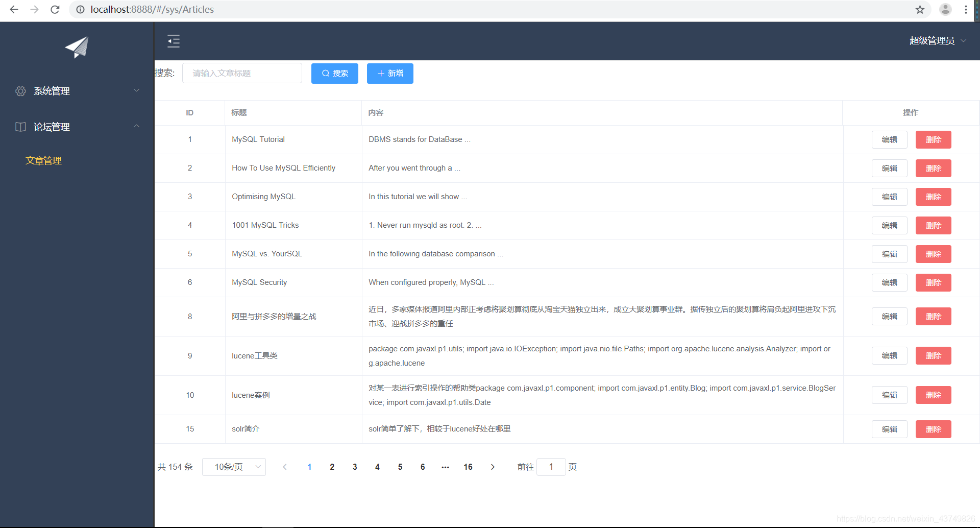
Task: Select the 文章管理 menu item
Action: [44, 160]
